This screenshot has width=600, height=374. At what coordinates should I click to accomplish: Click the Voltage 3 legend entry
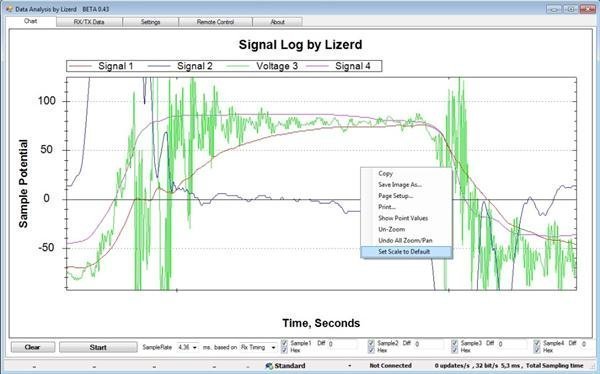[x=262, y=66]
